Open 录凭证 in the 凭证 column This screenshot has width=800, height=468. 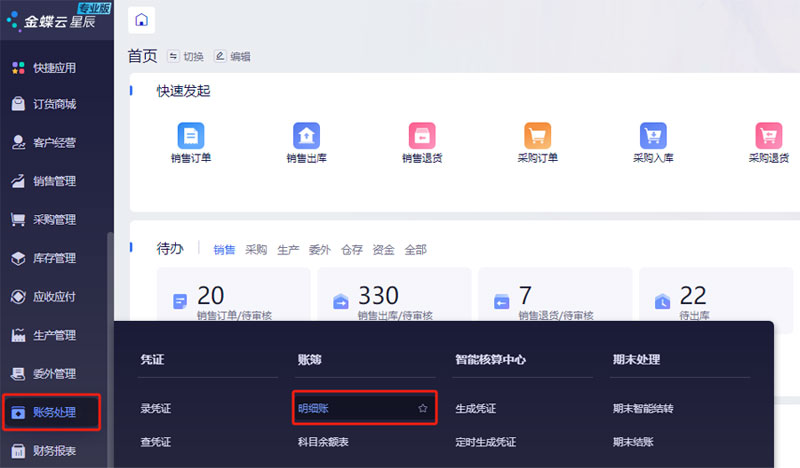point(156,409)
